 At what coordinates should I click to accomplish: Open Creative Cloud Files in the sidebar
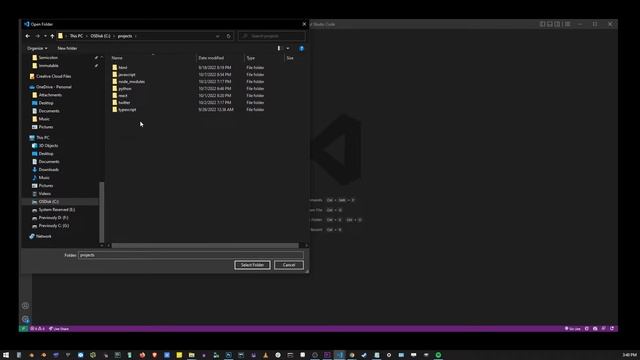coord(53,76)
